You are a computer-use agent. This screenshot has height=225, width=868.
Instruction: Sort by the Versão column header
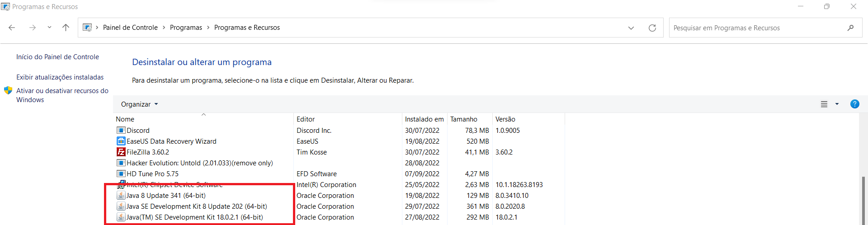tap(528, 119)
